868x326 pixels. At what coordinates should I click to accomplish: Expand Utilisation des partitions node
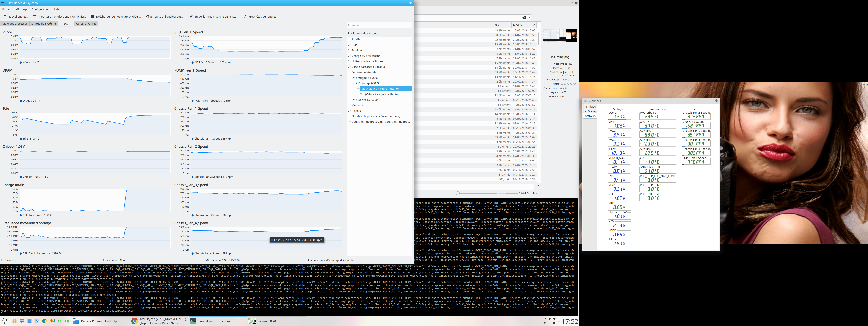coord(349,61)
